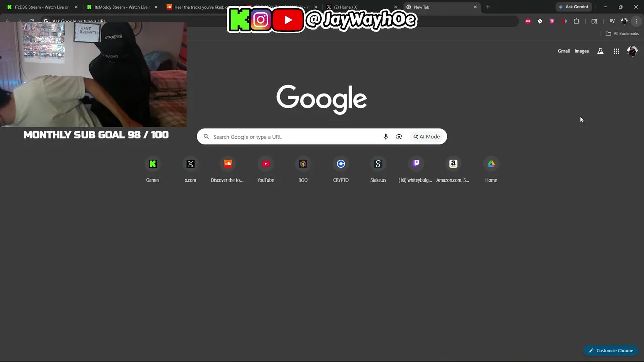
Task: Open the Stake.us shortcut tile
Action: (x=378, y=169)
